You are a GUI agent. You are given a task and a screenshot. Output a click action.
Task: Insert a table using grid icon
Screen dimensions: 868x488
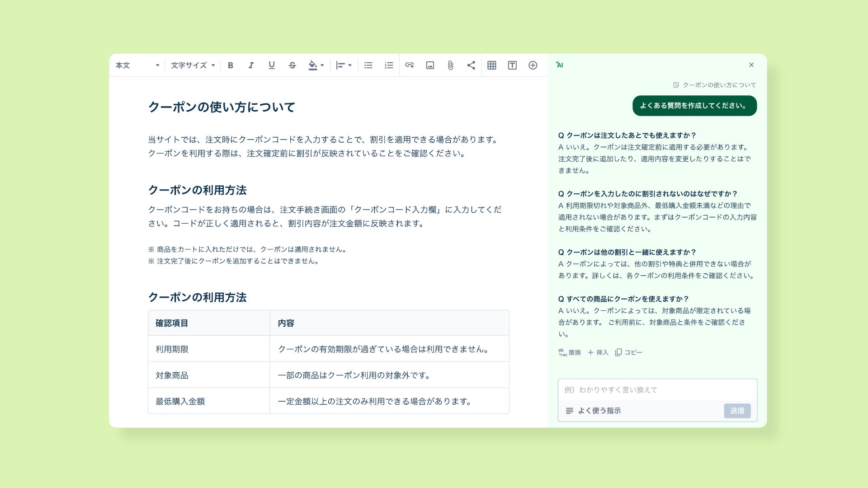[491, 65]
